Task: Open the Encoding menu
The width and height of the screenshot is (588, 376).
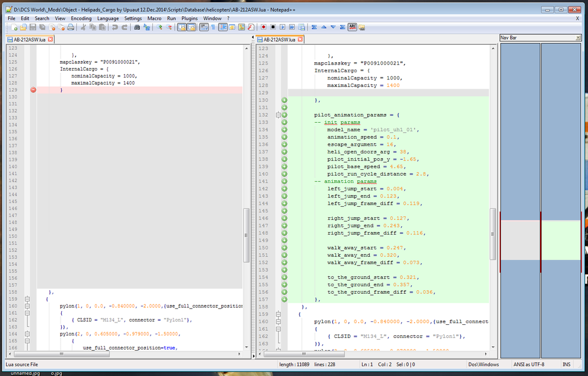Action: [81, 18]
